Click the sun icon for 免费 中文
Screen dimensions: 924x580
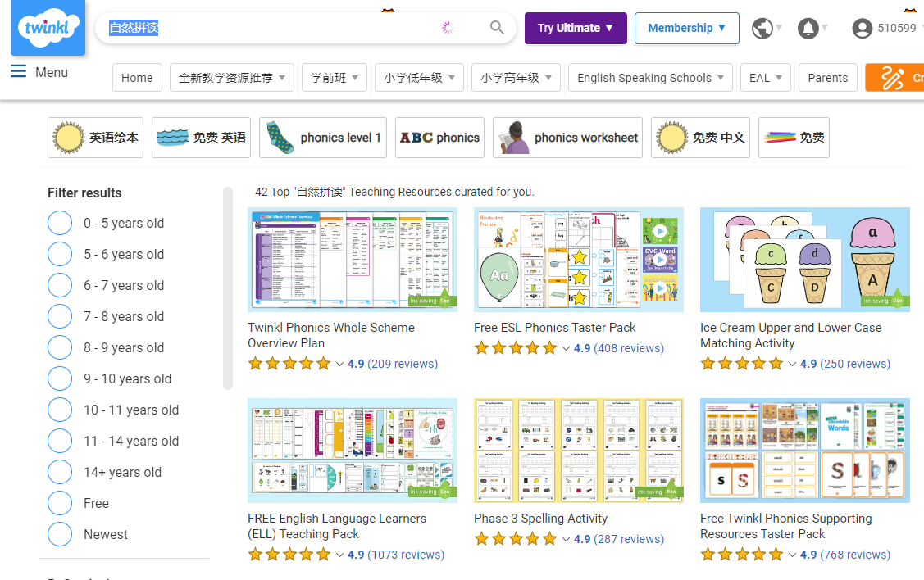pos(671,138)
